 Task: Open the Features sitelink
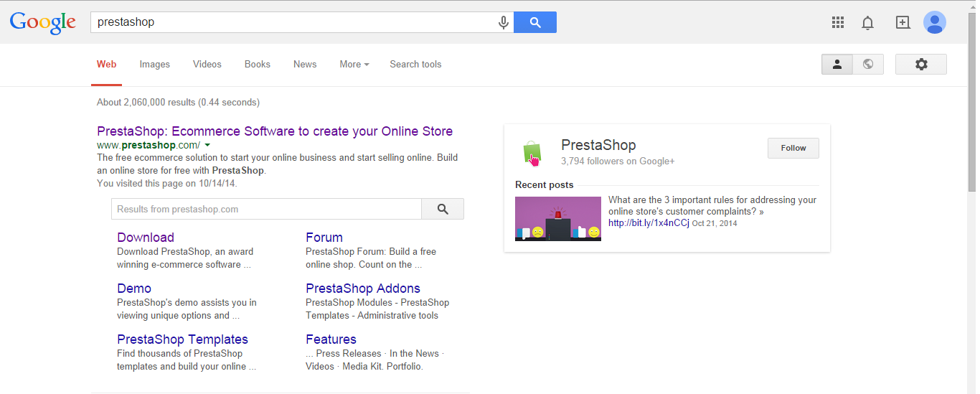[x=331, y=339]
